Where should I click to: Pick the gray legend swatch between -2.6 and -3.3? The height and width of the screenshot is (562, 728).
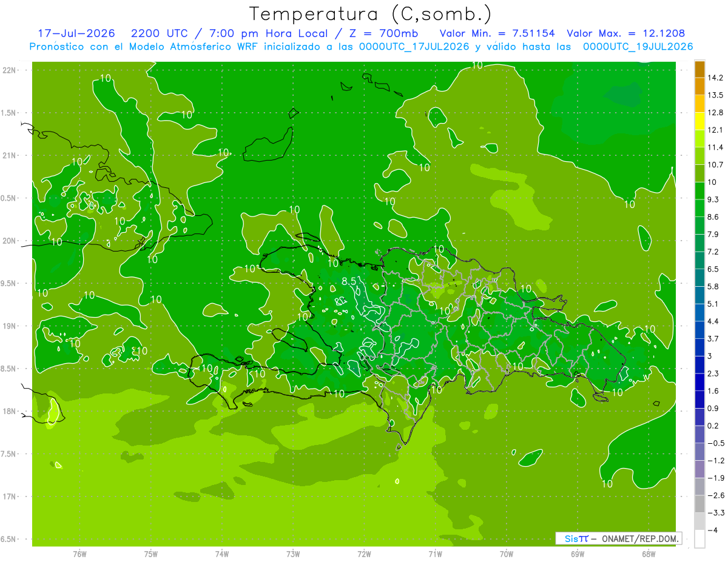699,503
